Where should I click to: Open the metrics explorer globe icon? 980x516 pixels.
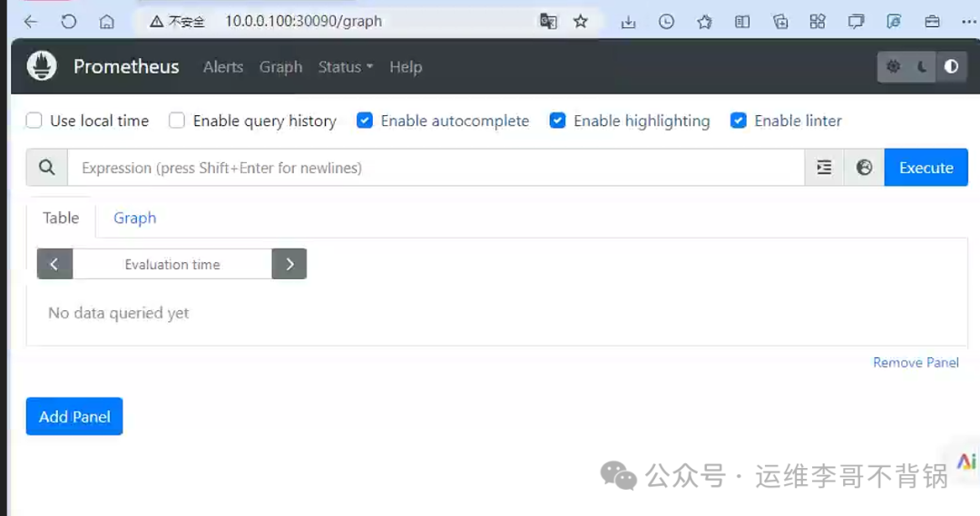tap(865, 168)
